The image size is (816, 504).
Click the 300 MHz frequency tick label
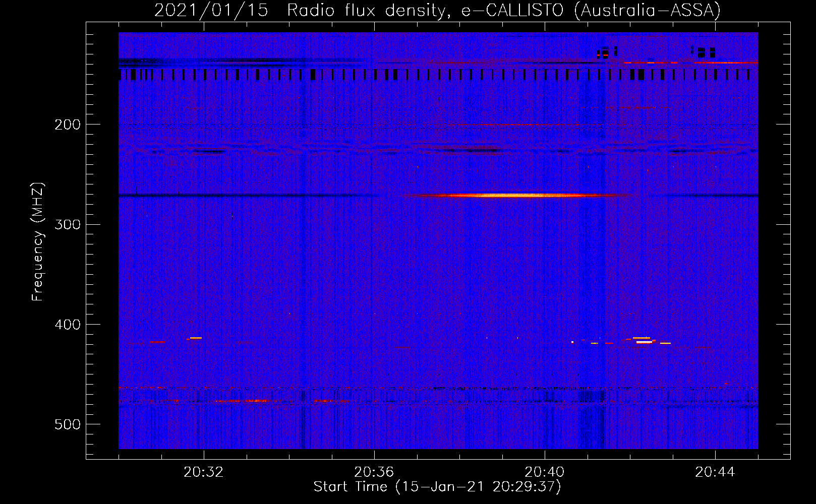point(68,224)
